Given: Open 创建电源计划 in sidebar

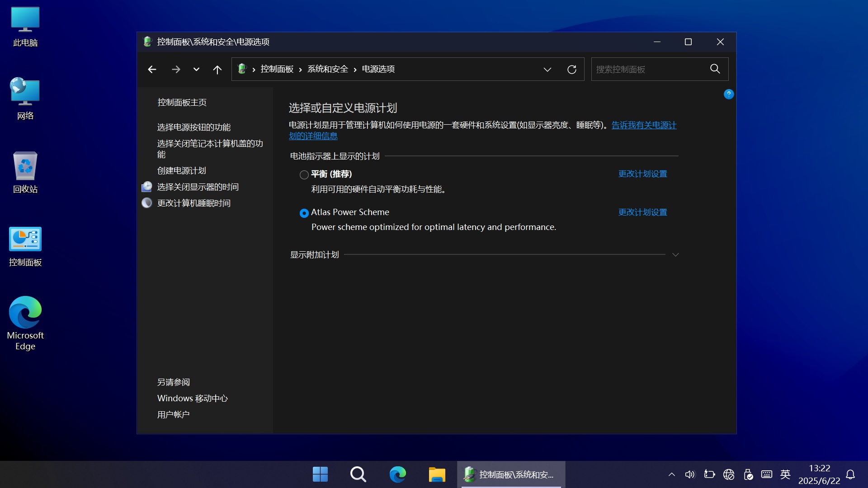Looking at the screenshot, I should (x=181, y=171).
